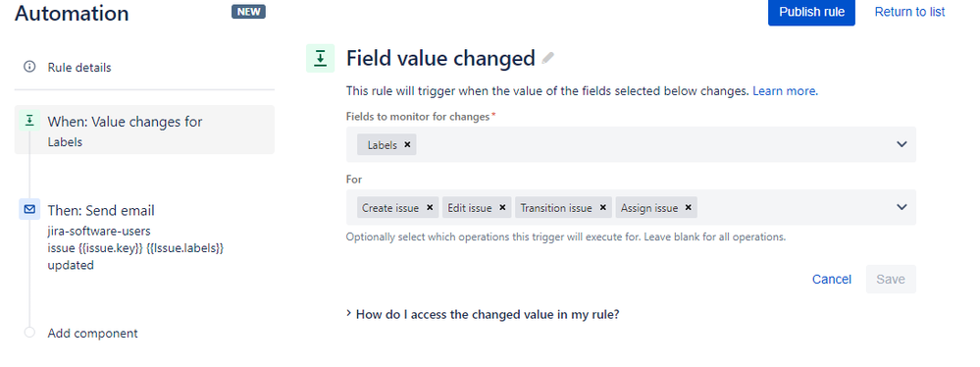
Task: Click the Add component circle node
Action: (29, 333)
